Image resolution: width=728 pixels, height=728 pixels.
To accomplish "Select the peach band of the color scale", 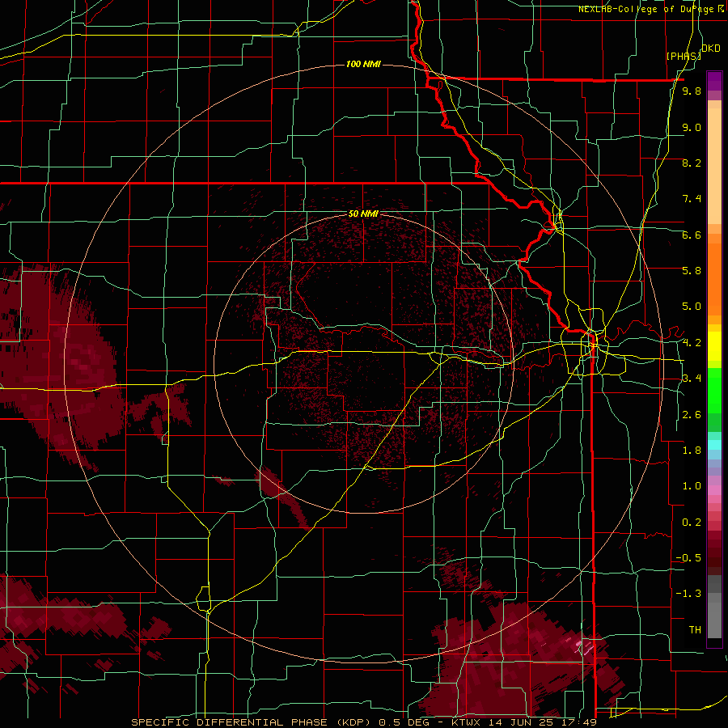I will click(x=714, y=163).
